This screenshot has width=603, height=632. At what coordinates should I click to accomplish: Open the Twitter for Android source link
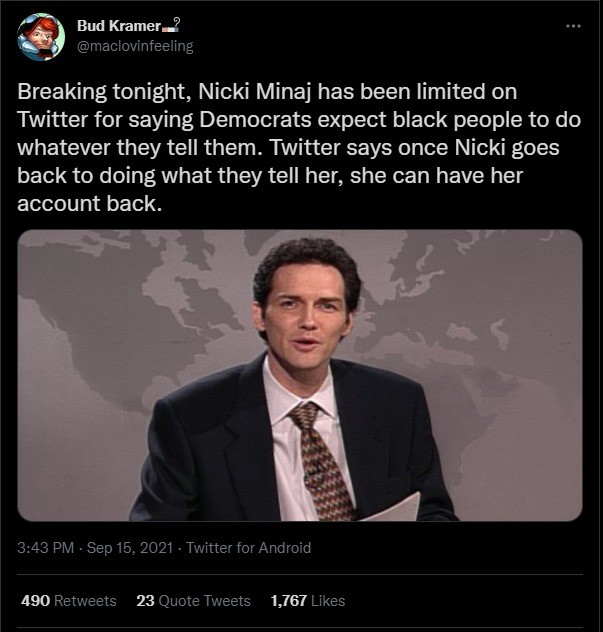(248, 548)
